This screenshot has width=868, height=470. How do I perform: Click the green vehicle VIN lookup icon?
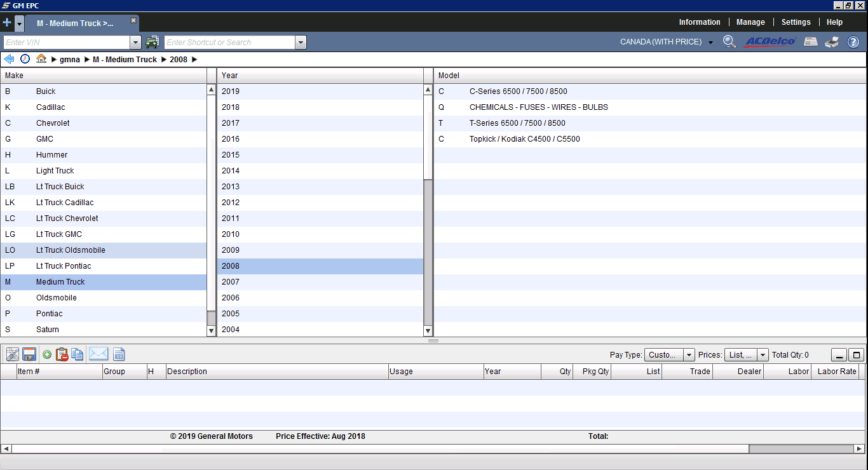[x=153, y=43]
